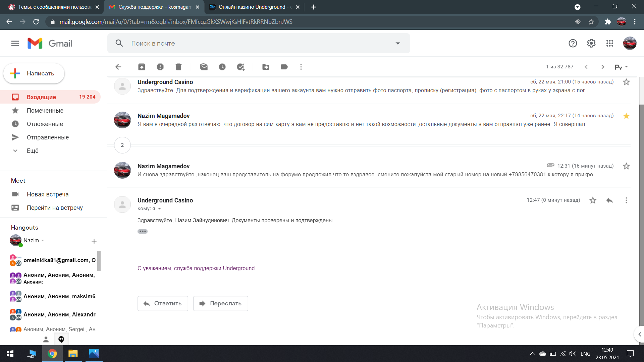Click Перейти на встречу
Screen dimensions: 644x362
click(55, 208)
